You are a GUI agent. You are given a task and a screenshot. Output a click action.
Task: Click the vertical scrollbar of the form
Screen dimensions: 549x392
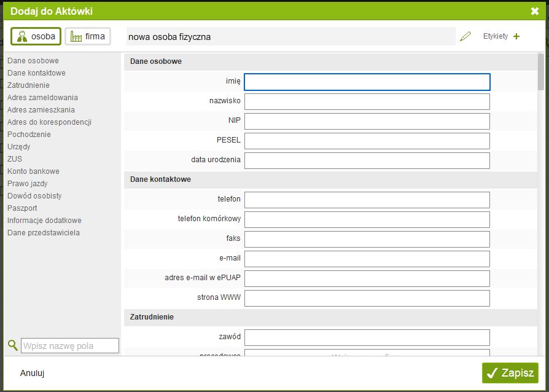pyautogui.click(x=540, y=203)
